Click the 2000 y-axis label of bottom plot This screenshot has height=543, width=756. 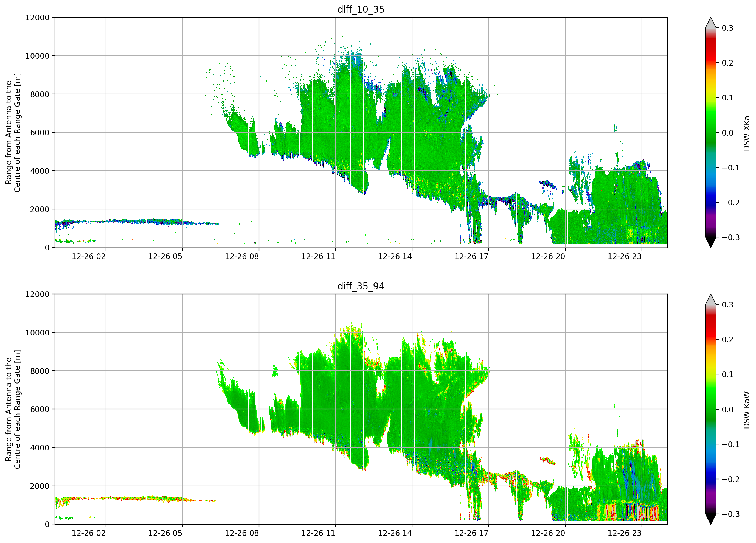[40, 486]
